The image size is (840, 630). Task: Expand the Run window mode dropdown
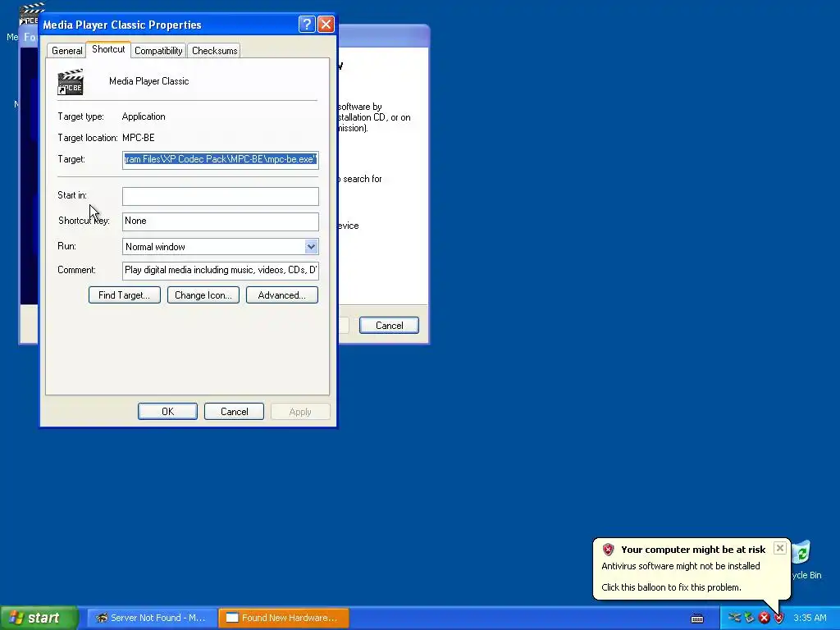[x=311, y=246]
